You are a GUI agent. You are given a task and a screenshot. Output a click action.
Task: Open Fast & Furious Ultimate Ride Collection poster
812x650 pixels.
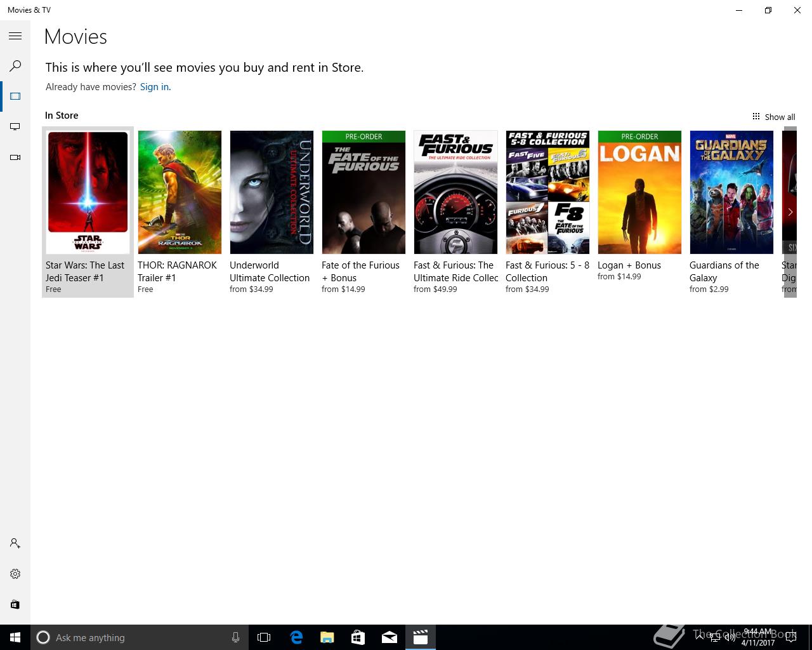[x=455, y=192]
